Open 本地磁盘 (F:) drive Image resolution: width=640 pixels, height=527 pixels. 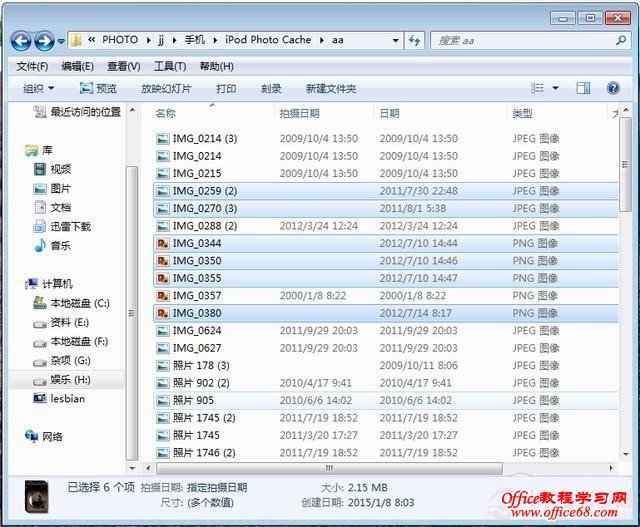coord(70,342)
